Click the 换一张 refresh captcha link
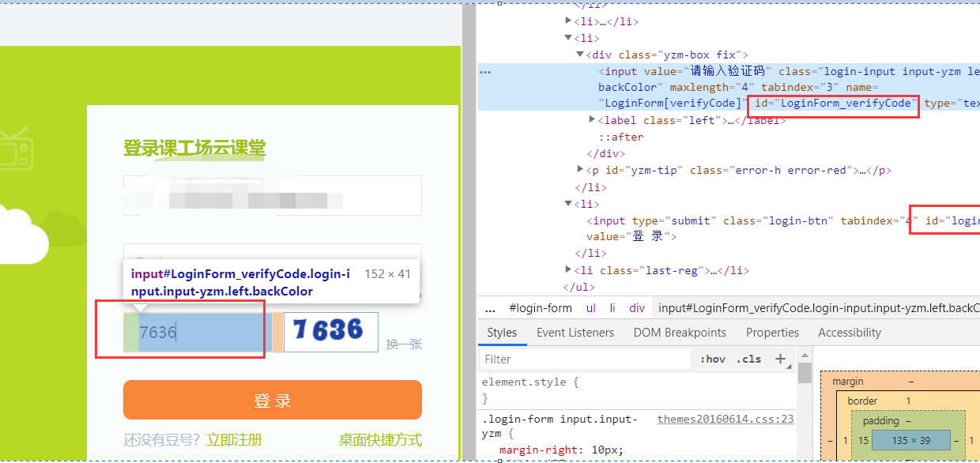This screenshot has width=980, height=463. tap(404, 344)
